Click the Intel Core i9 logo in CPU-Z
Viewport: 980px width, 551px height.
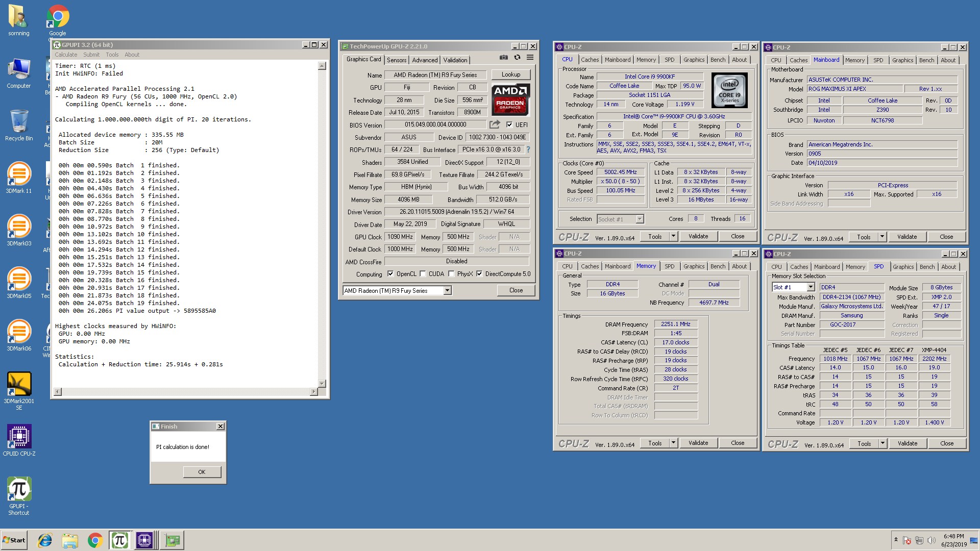tap(729, 91)
